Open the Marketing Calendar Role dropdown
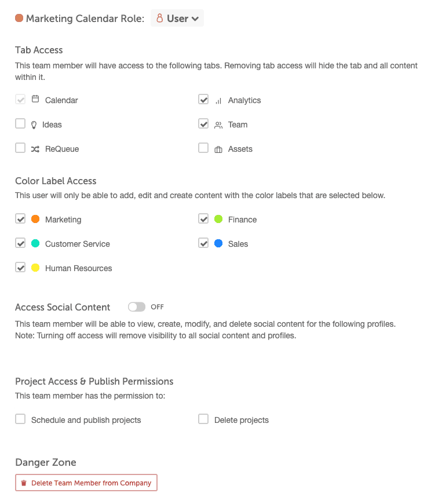Viewport: 431px width, 504px height. point(177,19)
